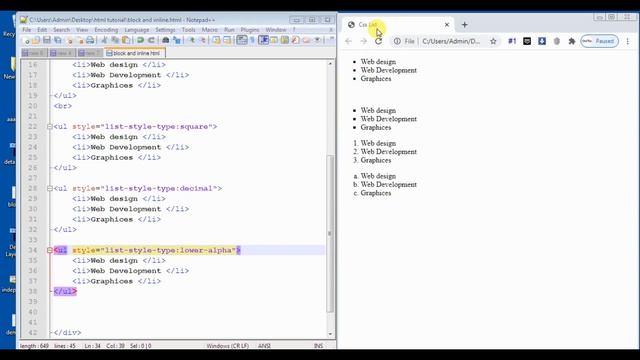Open the Settings menu
Screen dimensions: 640x360
pyautogui.click(x=165, y=30)
